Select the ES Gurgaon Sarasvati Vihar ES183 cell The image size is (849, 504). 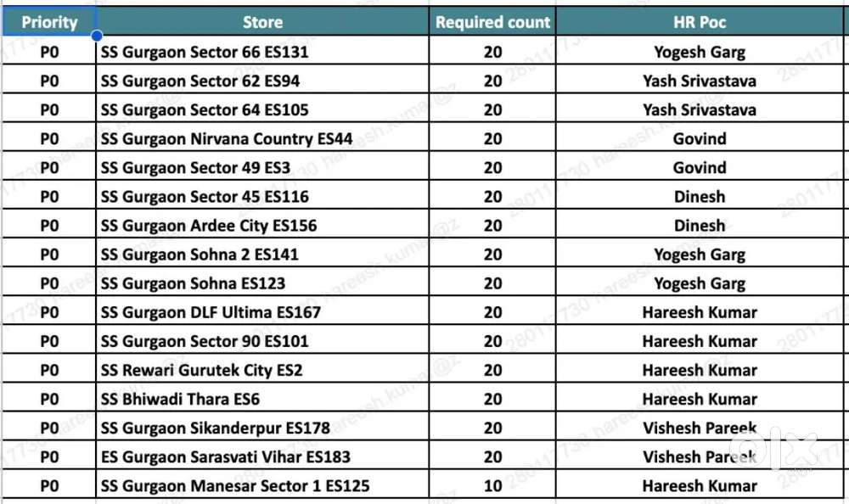coord(225,456)
